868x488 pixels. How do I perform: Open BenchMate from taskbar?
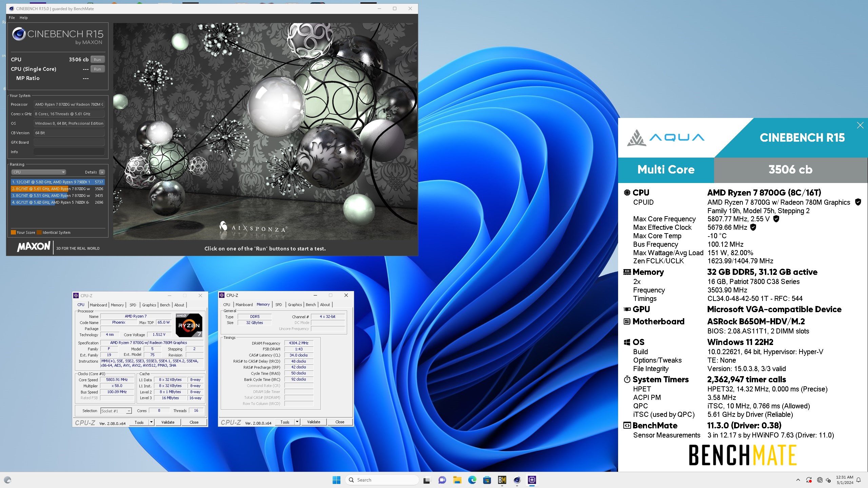click(502, 480)
